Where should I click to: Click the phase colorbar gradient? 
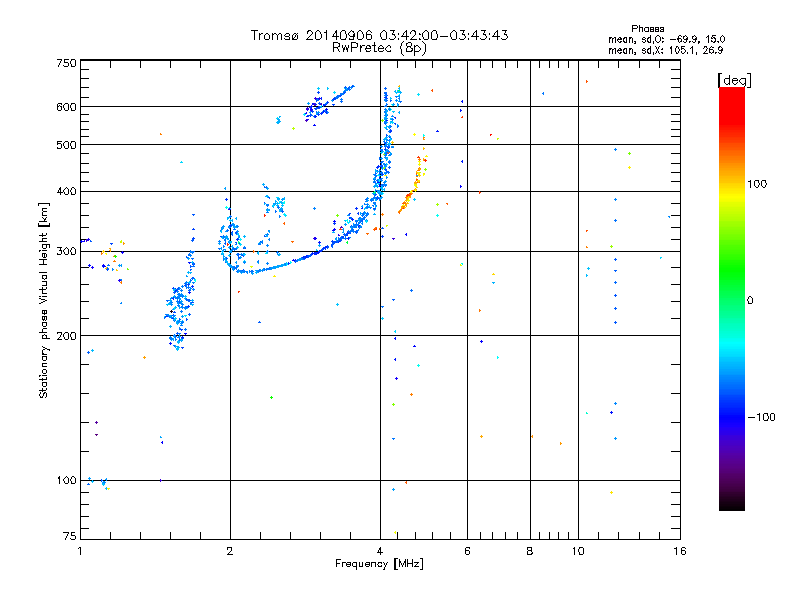pyautogui.click(x=732, y=298)
